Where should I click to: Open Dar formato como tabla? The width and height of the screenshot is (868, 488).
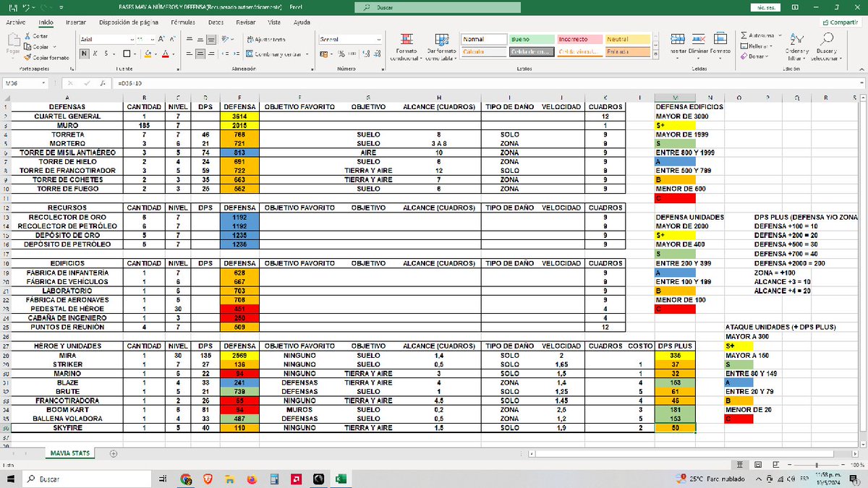441,46
